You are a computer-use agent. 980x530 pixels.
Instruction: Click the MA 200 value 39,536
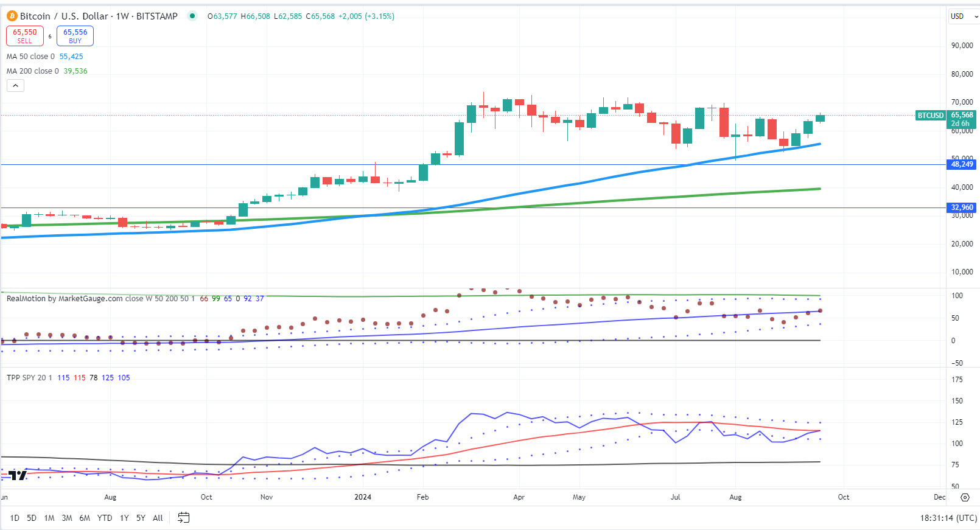tap(75, 71)
